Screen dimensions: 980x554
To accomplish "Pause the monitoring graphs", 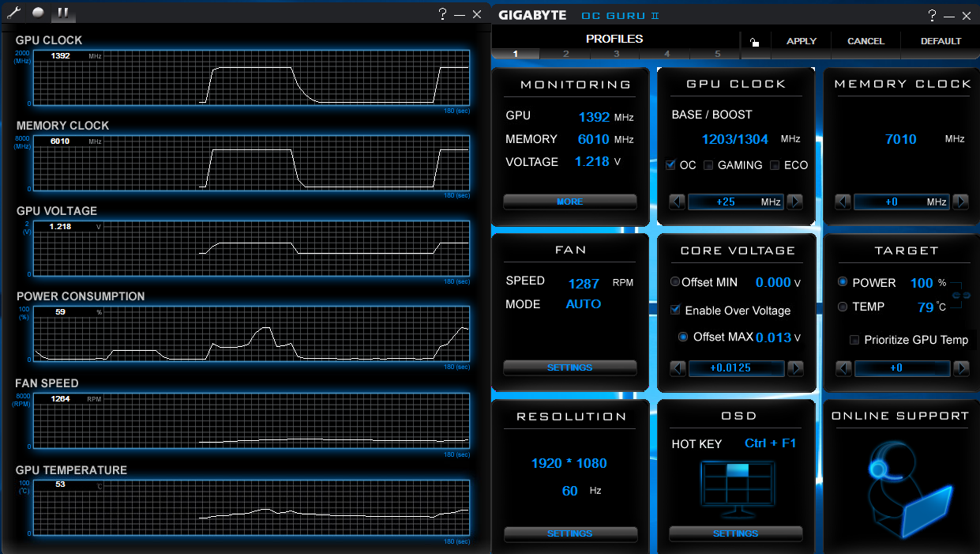I will coord(62,13).
